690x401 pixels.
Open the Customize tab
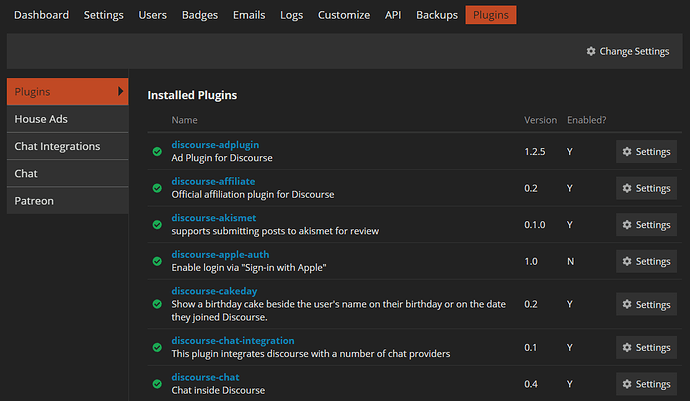tap(344, 15)
